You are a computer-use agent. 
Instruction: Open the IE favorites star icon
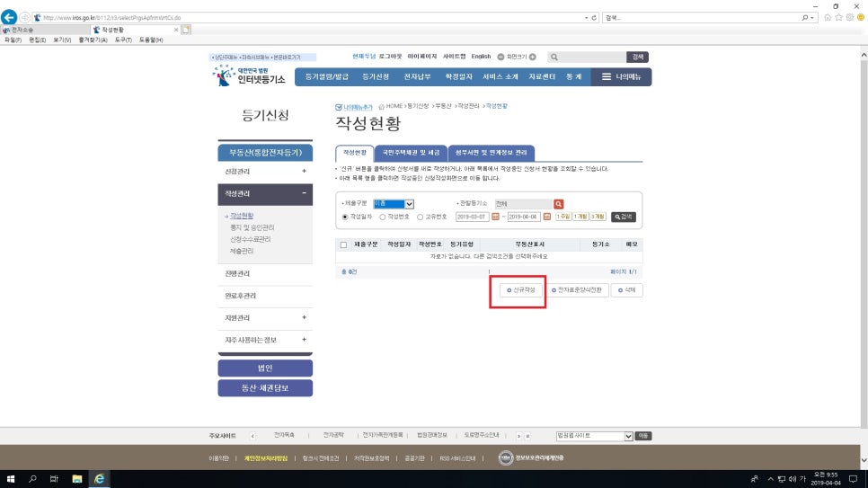[x=838, y=18]
